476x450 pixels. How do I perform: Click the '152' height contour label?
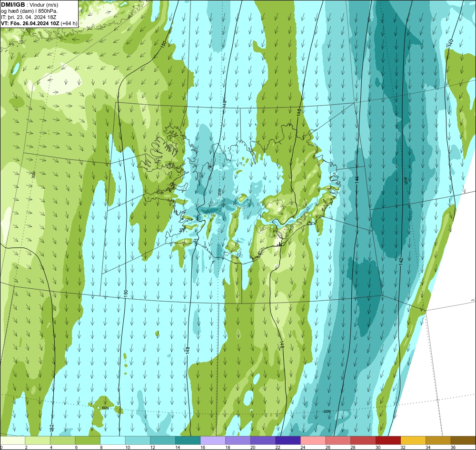point(51,428)
